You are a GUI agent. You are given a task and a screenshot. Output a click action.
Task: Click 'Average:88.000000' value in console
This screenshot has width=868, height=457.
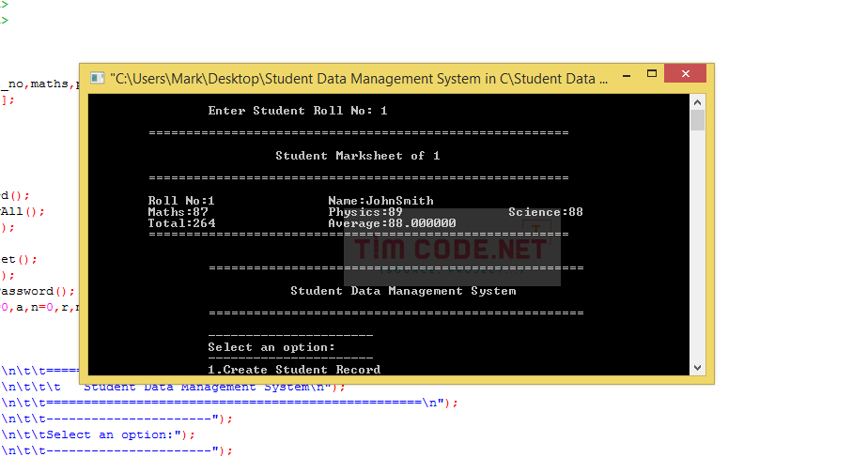pos(392,223)
